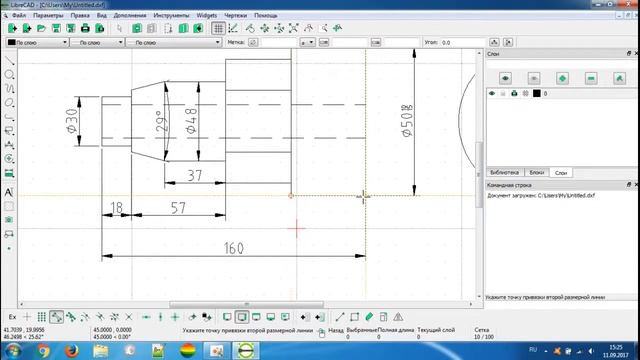Viewport: 640px width, 360px height.
Task: Select the Curve tool in left toolbar
Action: [9, 89]
